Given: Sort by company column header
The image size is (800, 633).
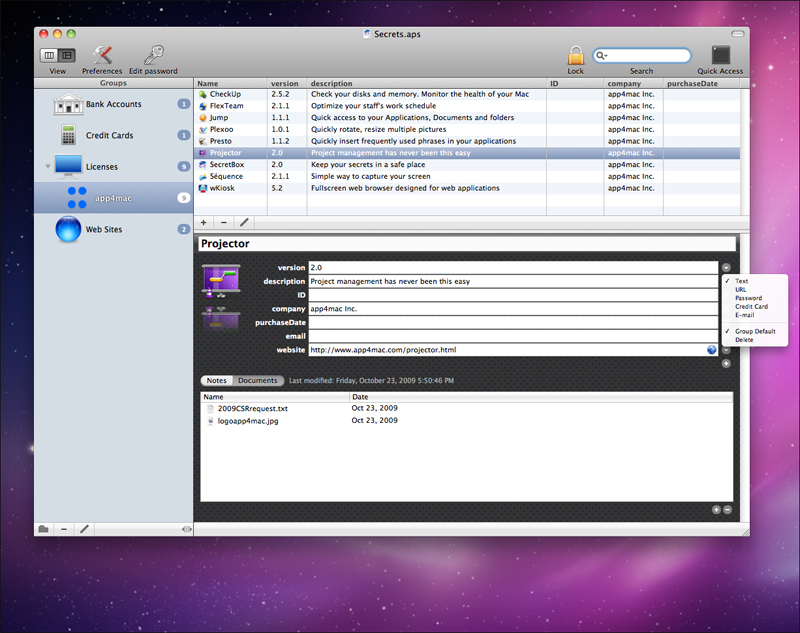Looking at the screenshot, I should coord(633,83).
